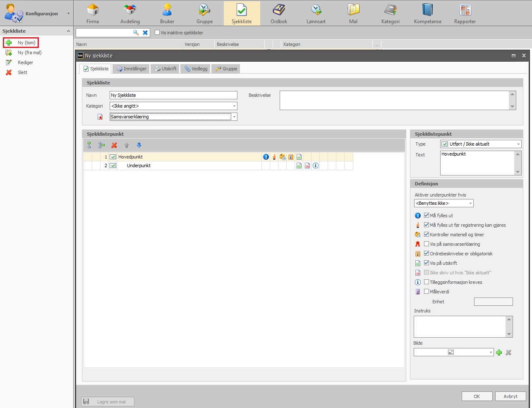Image resolution: width=532 pixels, height=408 pixels.
Task: Enable Vis på samsvarserklæring
Action: (x=427, y=244)
